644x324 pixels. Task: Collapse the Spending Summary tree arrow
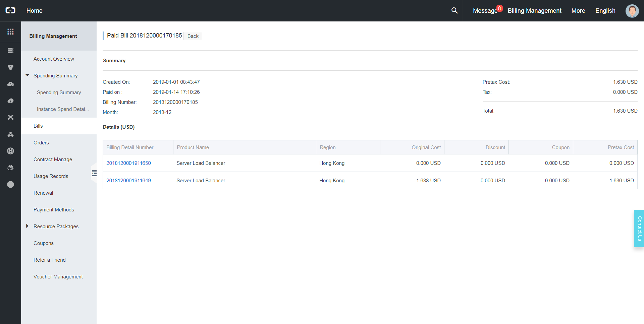[x=27, y=75]
